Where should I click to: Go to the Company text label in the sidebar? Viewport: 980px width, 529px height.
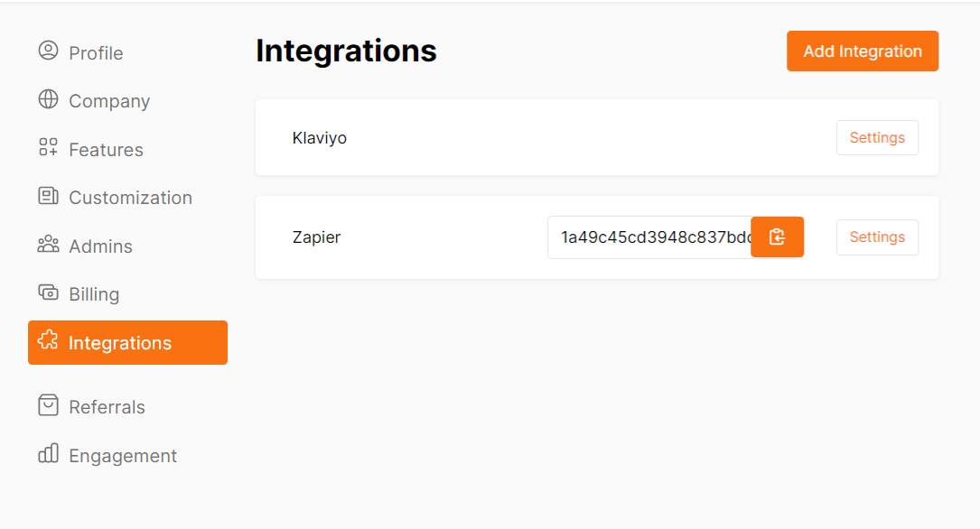tap(109, 101)
